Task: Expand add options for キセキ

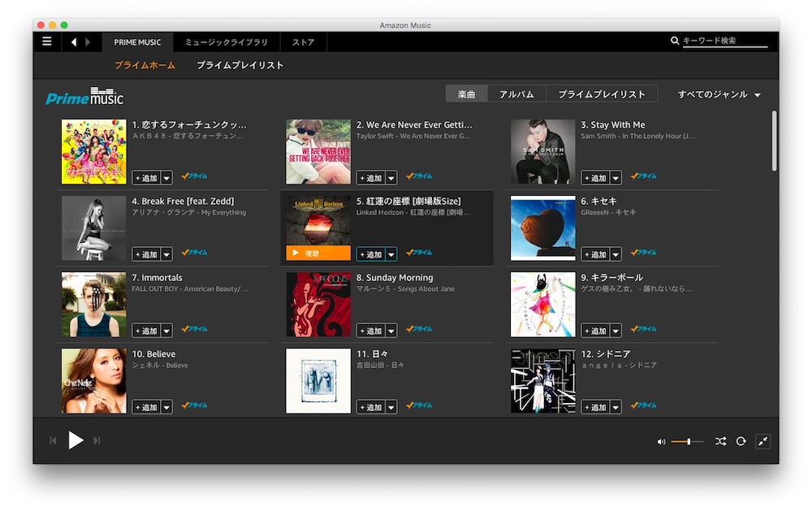Action: [615, 254]
